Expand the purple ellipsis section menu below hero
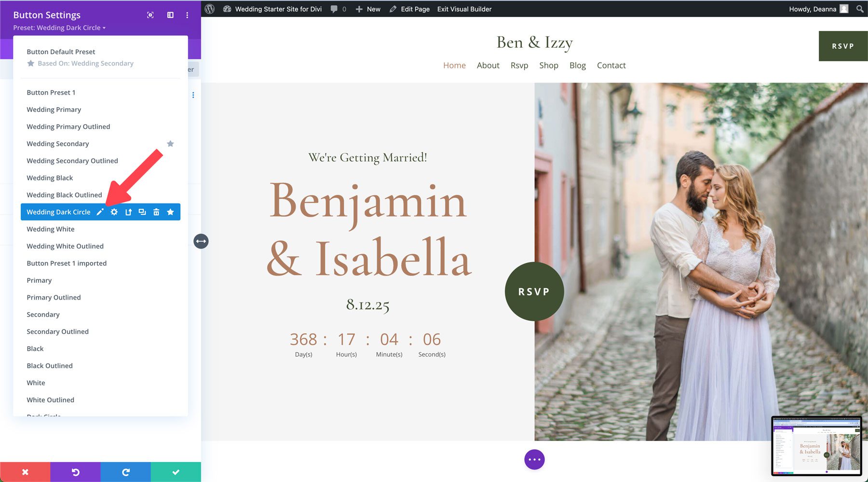The image size is (868, 482). point(534,459)
